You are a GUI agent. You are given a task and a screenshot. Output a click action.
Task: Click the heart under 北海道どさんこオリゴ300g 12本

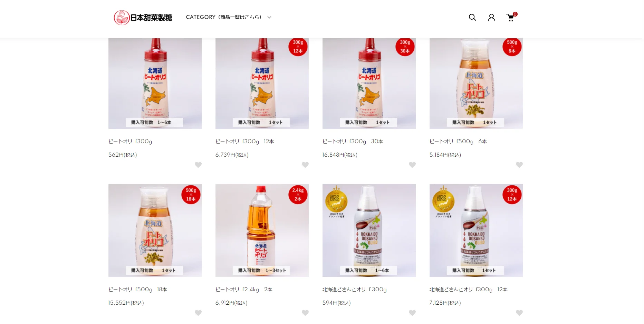click(519, 313)
